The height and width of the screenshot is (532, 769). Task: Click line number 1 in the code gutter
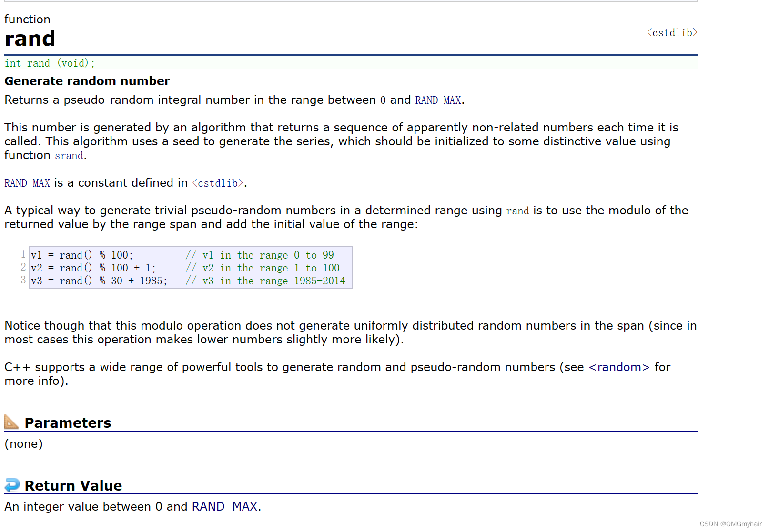[23, 254]
